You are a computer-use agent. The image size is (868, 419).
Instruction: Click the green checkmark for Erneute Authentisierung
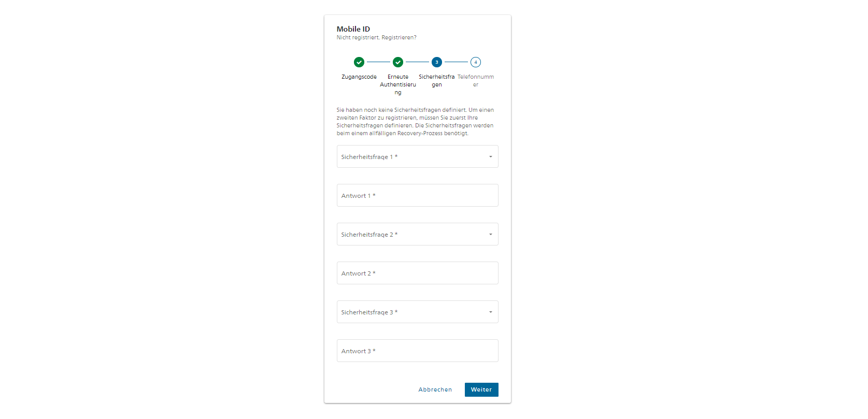tap(398, 62)
